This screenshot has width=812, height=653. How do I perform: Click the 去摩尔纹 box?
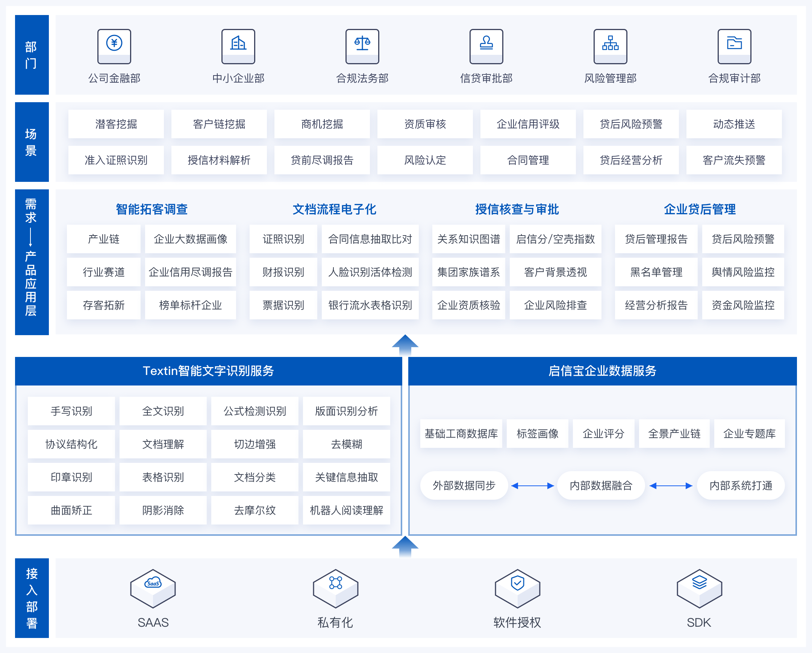pyautogui.click(x=255, y=510)
